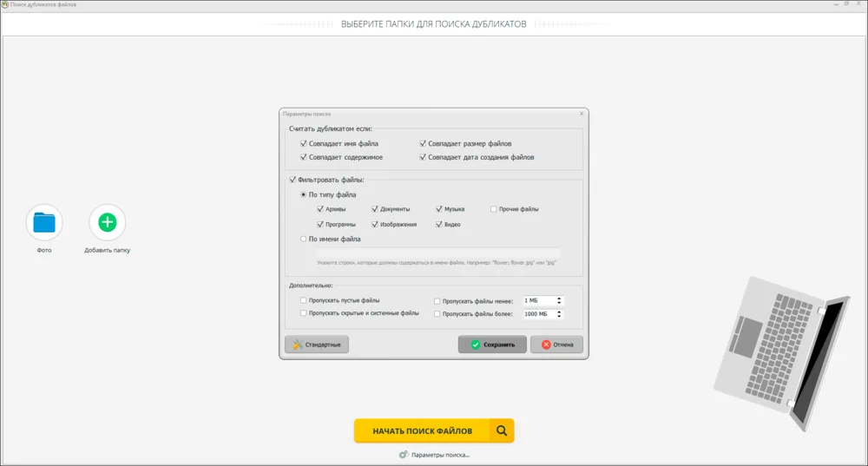Enable Прочие файлы checkbox
868x466 pixels.
pyautogui.click(x=493, y=209)
